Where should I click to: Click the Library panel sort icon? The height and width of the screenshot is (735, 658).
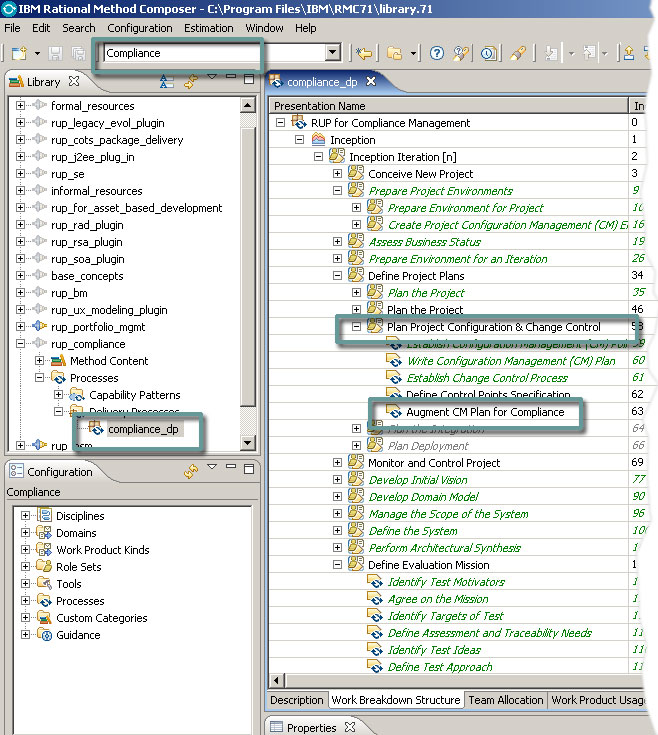[166, 81]
